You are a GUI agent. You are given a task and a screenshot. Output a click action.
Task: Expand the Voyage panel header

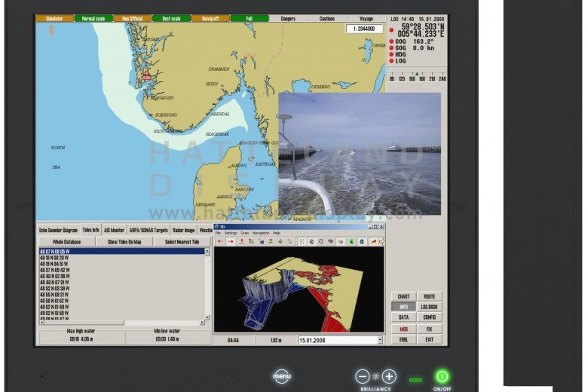pos(366,18)
